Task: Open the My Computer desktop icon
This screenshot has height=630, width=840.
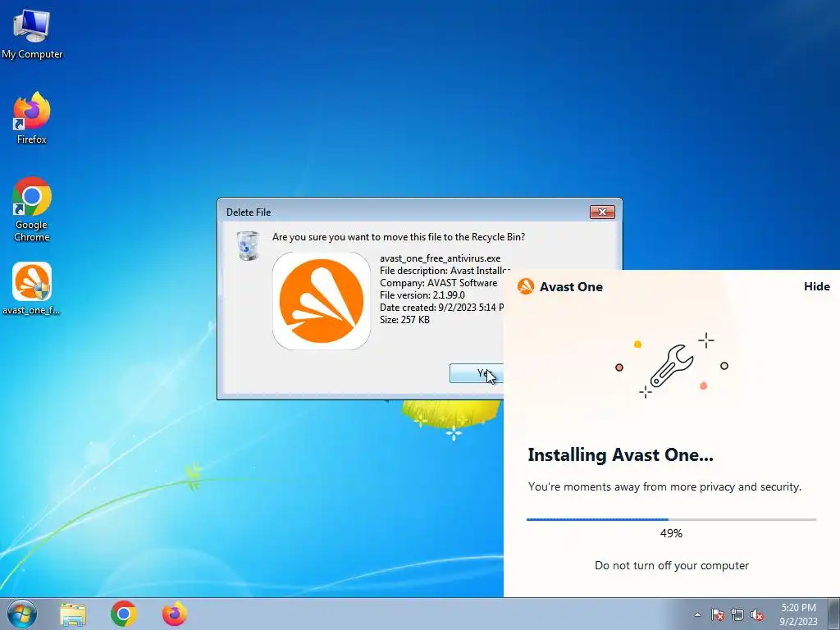Action: (32, 34)
